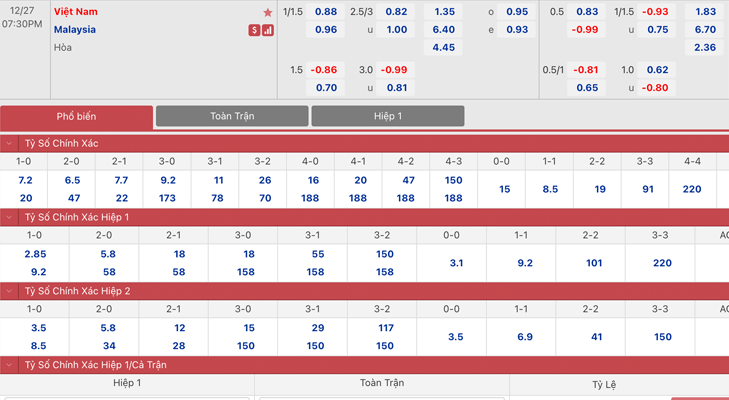Pick correct score 4-2 at odds 47
The height and width of the screenshot is (400, 729).
click(x=408, y=180)
